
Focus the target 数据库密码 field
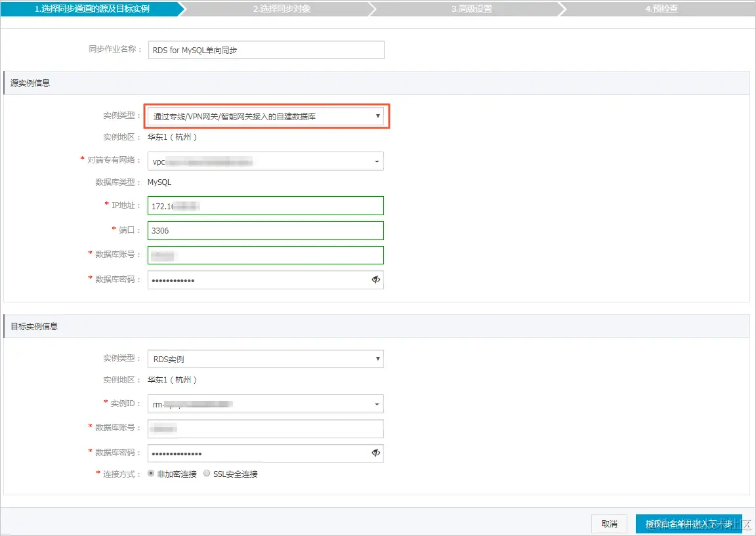coord(266,453)
